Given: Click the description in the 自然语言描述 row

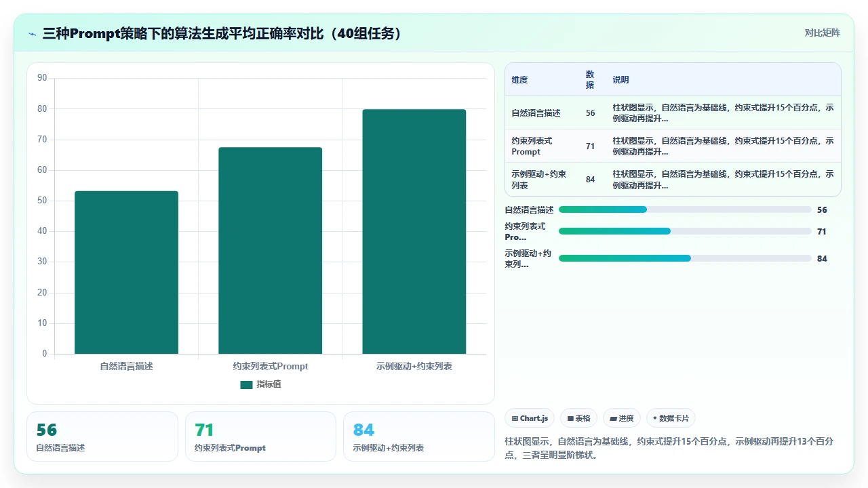Looking at the screenshot, I should 723,113.
